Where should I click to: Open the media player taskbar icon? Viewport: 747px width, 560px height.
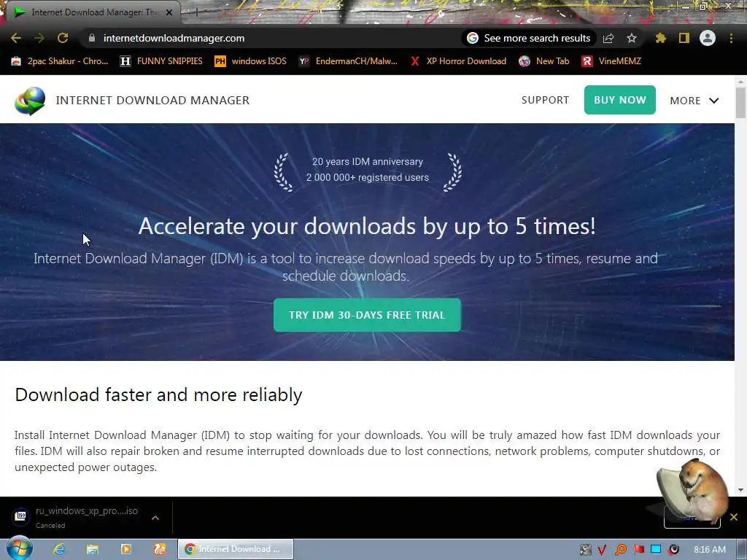(126, 549)
